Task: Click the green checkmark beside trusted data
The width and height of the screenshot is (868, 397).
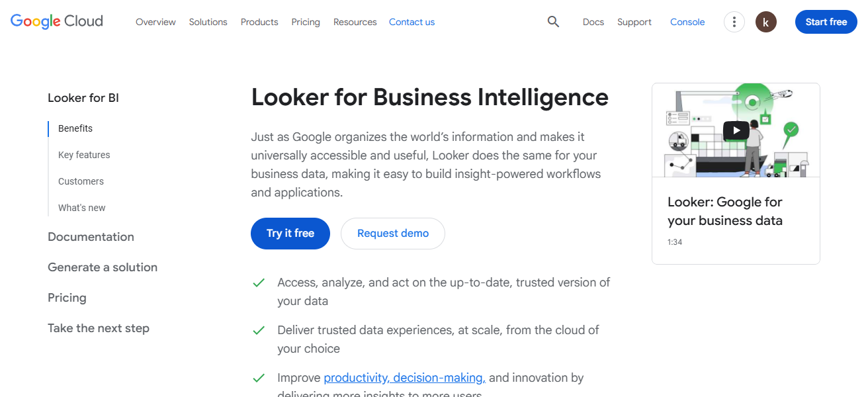Action: (259, 330)
